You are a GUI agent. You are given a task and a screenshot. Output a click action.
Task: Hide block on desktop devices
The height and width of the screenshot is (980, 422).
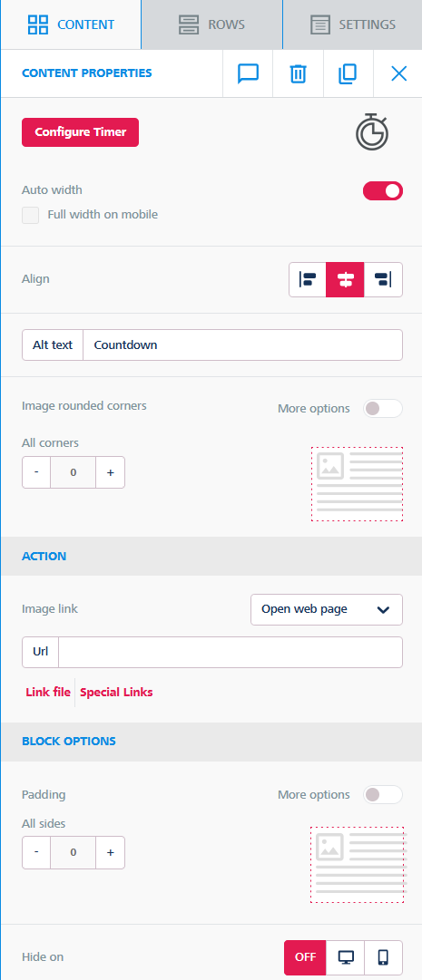coord(346,957)
